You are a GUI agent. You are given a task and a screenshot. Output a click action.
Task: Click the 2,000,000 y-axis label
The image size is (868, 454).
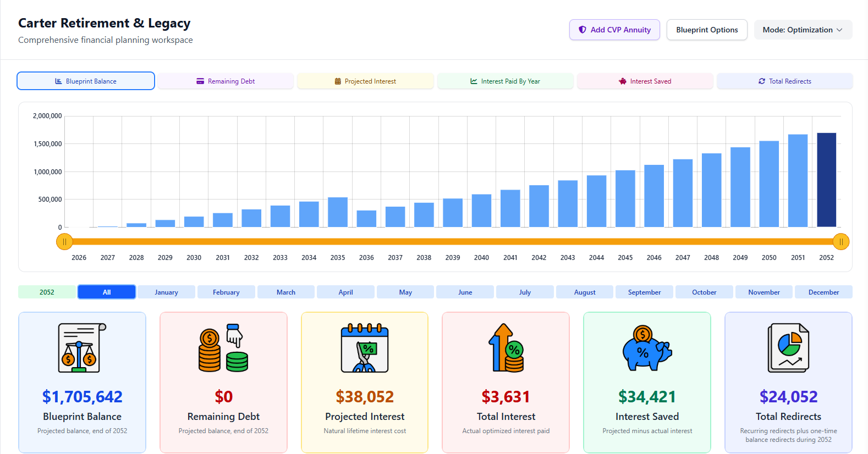coord(47,116)
